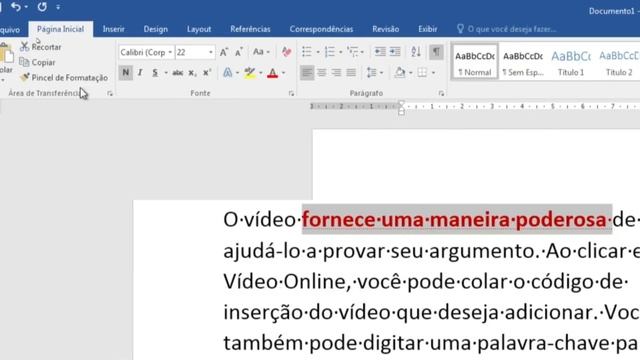This screenshot has width=640, height=360.
Task: Apply red font color
Action: click(x=273, y=73)
